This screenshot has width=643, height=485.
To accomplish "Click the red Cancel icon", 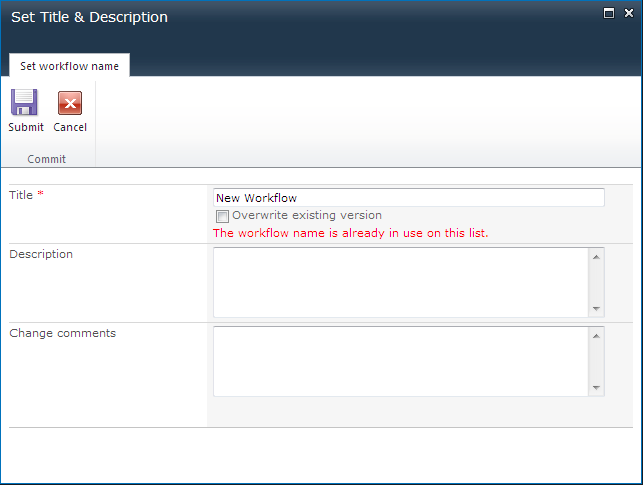I will pos(70,102).
